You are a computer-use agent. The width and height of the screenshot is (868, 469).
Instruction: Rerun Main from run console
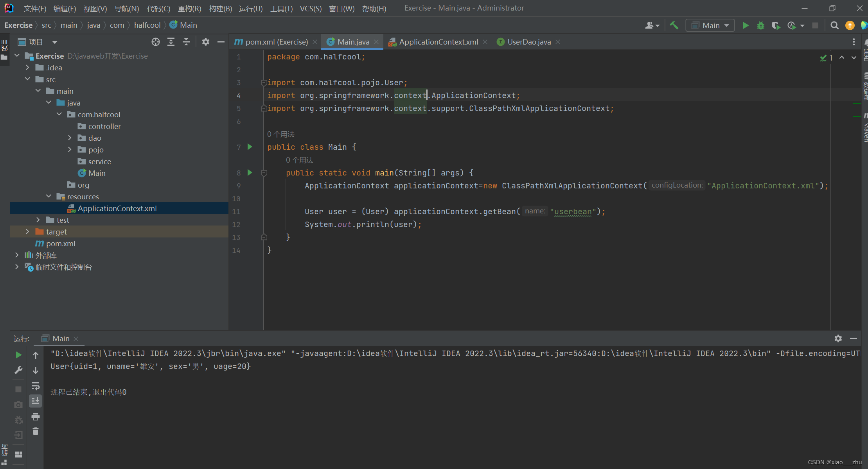pyautogui.click(x=18, y=355)
